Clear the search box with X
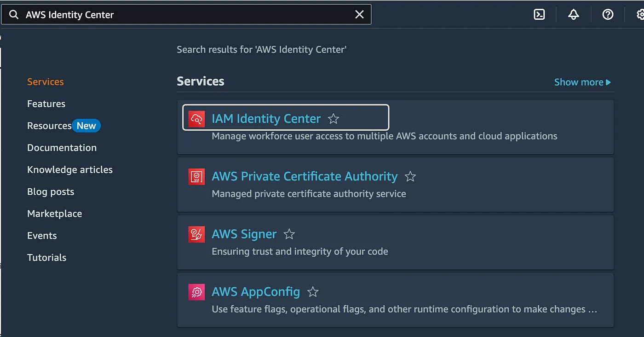The height and width of the screenshot is (337, 644). [x=360, y=15]
